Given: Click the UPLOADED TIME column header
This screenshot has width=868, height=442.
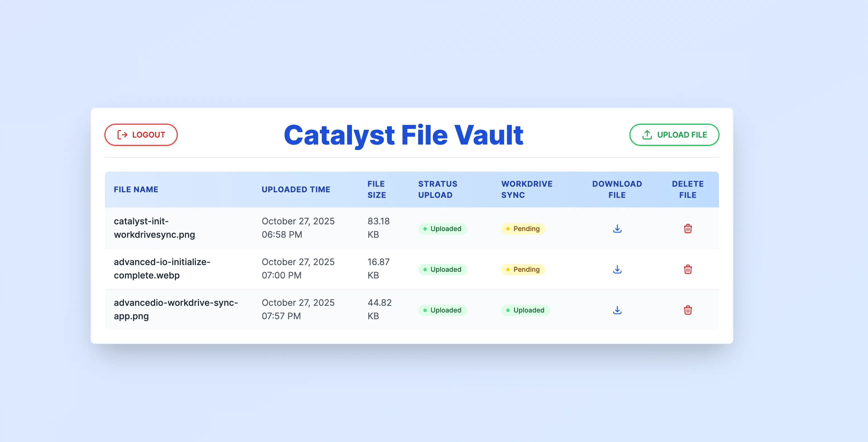Looking at the screenshot, I should point(296,189).
